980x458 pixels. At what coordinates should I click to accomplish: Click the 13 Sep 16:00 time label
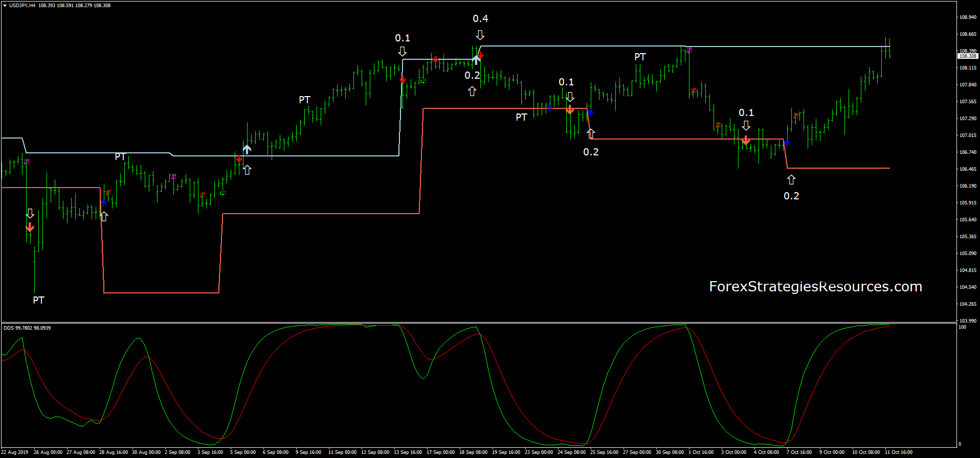tap(408, 452)
